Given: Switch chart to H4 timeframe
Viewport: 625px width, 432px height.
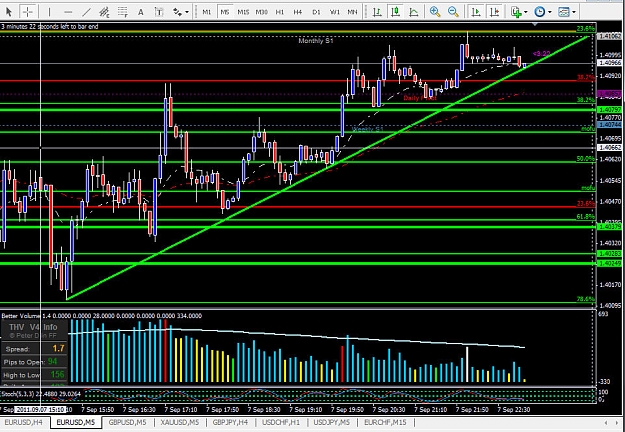Looking at the screenshot, I should tap(298, 12).
